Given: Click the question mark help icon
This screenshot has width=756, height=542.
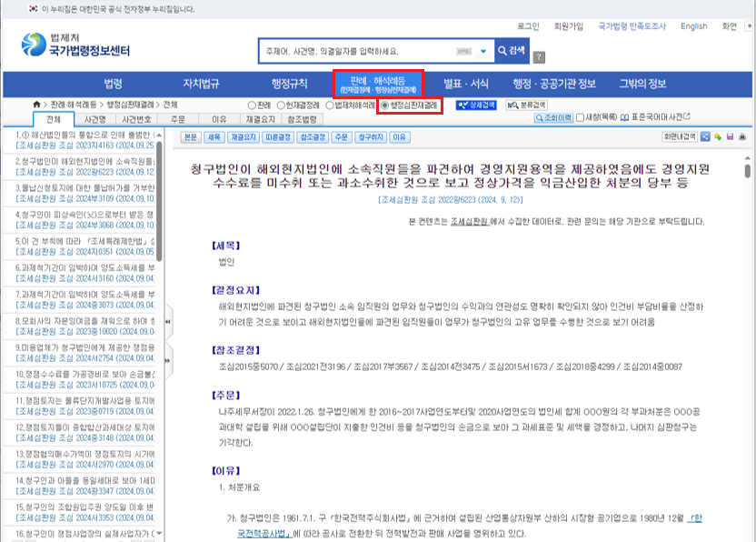Looking at the screenshot, I should (x=540, y=56).
